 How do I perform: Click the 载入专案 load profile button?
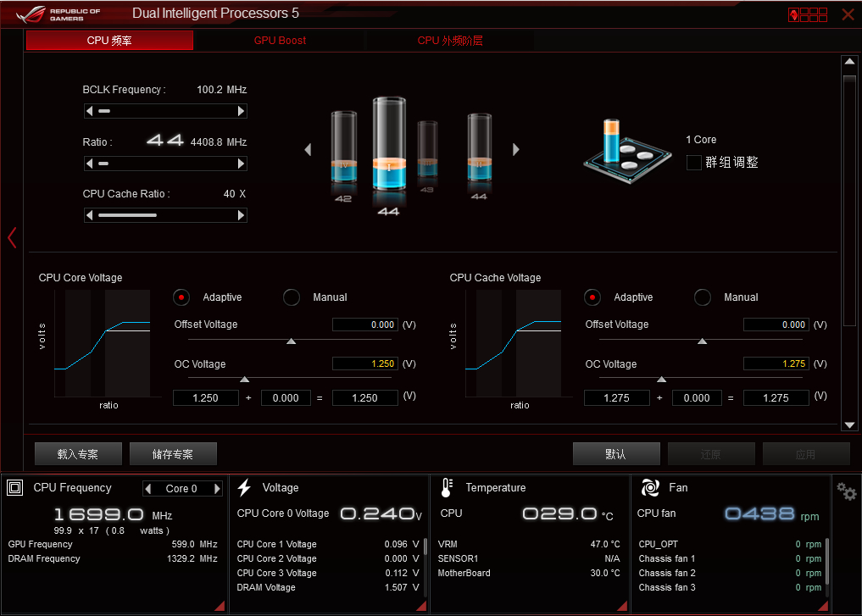[78, 454]
